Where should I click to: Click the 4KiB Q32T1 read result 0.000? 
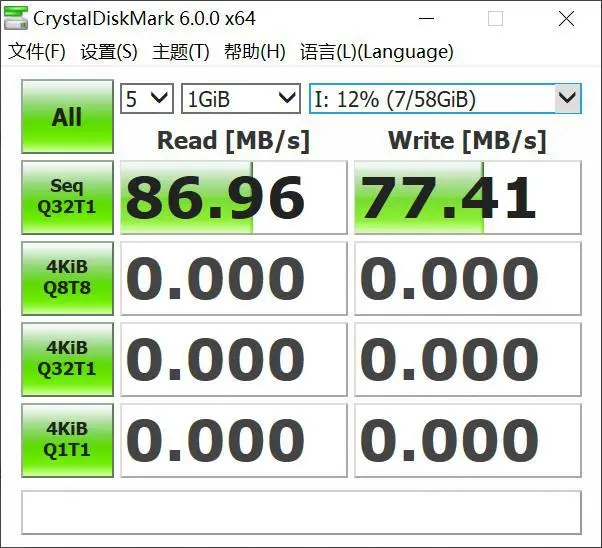(234, 359)
